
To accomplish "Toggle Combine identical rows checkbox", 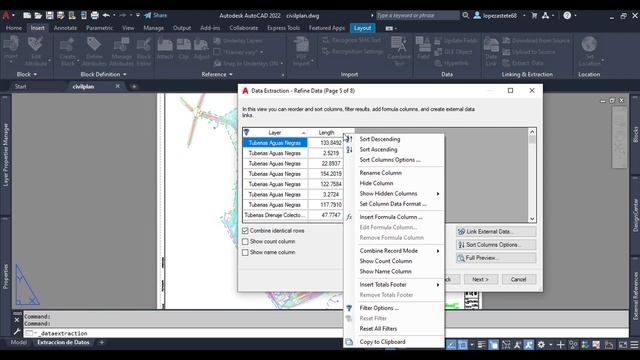I will pos(245,231).
